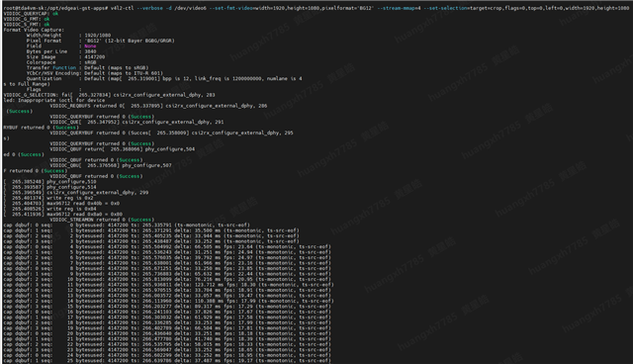Click the capture line with fps 18.39
The image size is (633, 364).
pos(167,339)
